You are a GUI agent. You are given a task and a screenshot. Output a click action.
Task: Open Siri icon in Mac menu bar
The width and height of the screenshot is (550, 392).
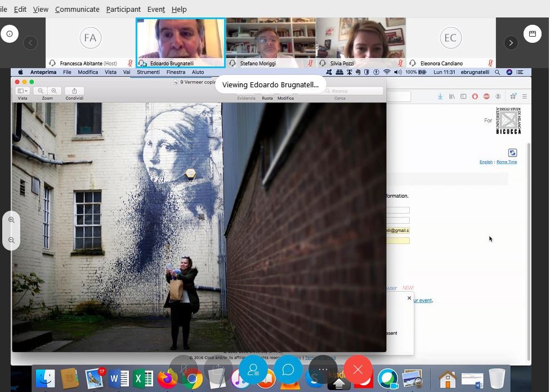tap(509, 72)
